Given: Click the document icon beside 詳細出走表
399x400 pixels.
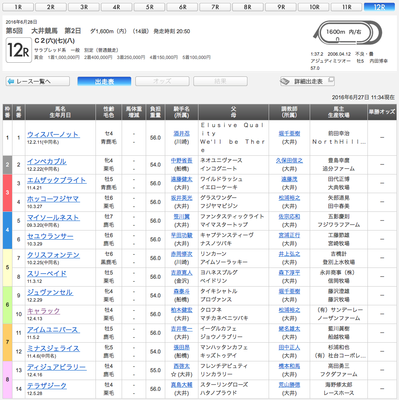Looking at the screenshot, I should pyautogui.click(x=285, y=81).
